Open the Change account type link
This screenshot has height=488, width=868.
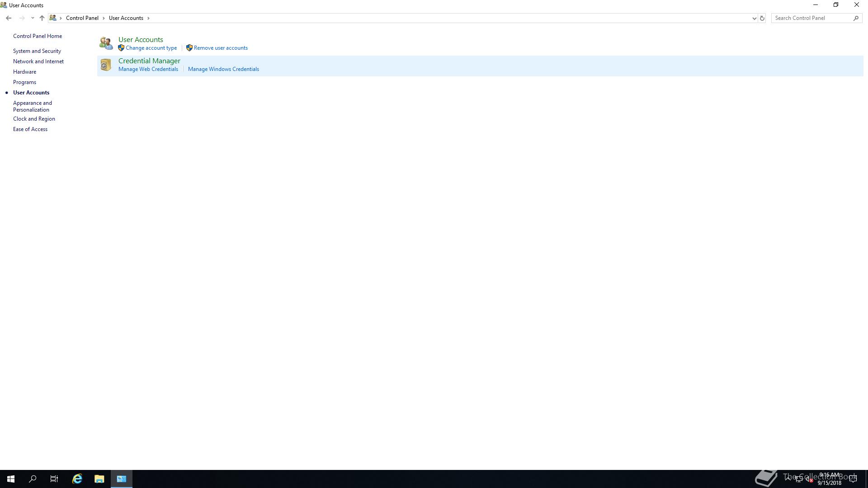151,48
